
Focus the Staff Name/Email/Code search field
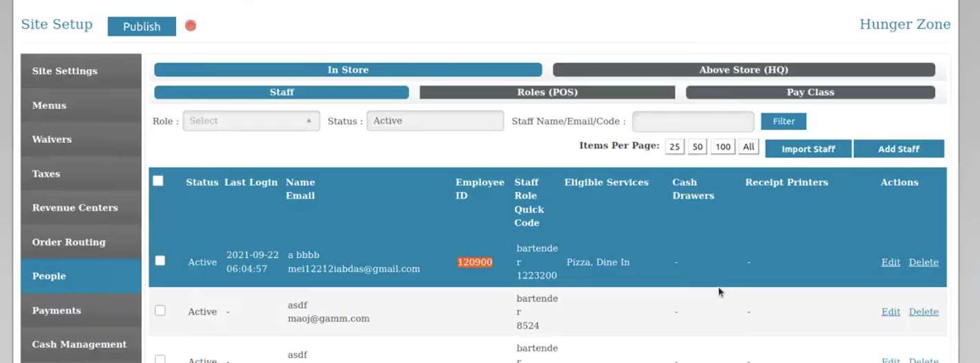(693, 121)
